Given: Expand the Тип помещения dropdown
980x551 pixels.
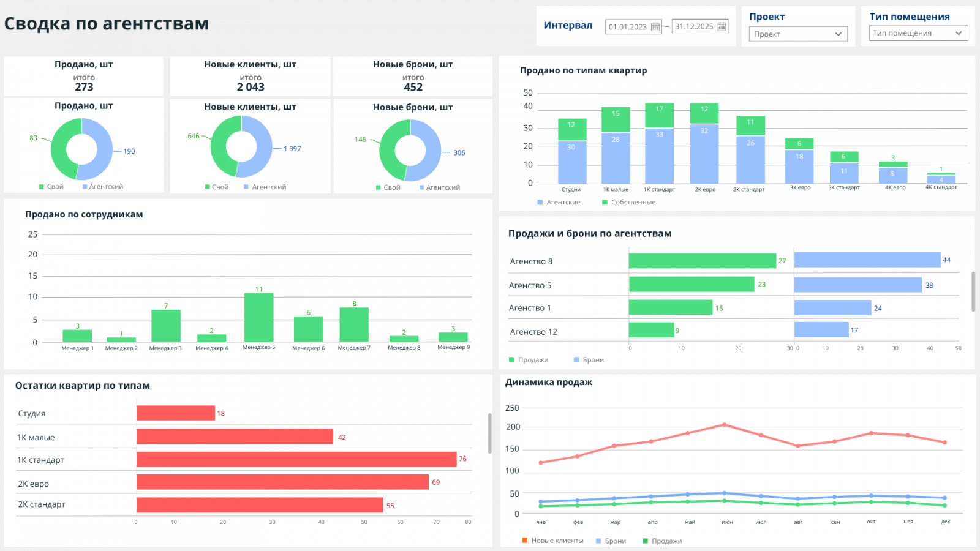Looking at the screenshot, I should pos(919,33).
